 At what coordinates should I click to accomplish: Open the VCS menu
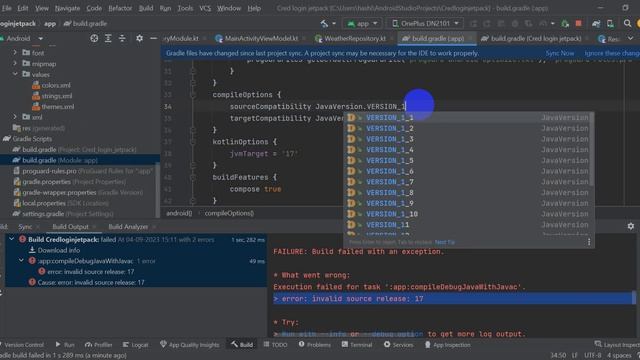coord(205,8)
